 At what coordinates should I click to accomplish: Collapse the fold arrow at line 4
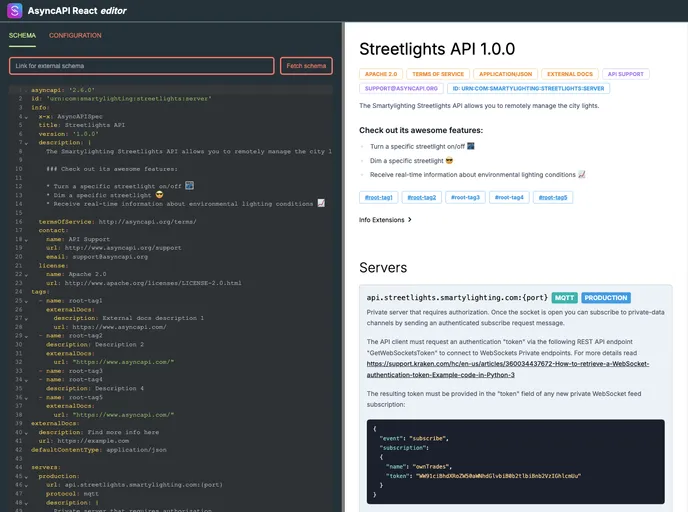(x=26, y=117)
